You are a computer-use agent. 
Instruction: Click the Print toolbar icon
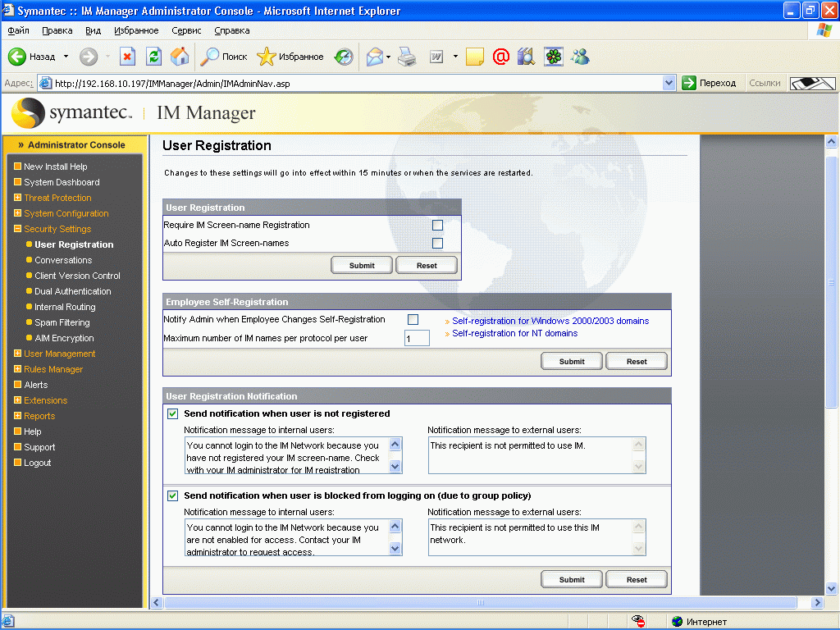pyautogui.click(x=408, y=57)
